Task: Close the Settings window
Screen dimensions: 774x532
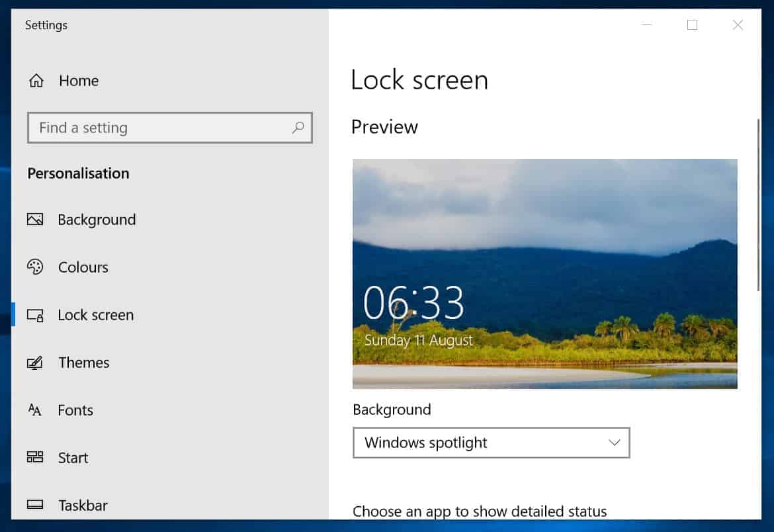Action: click(x=738, y=24)
